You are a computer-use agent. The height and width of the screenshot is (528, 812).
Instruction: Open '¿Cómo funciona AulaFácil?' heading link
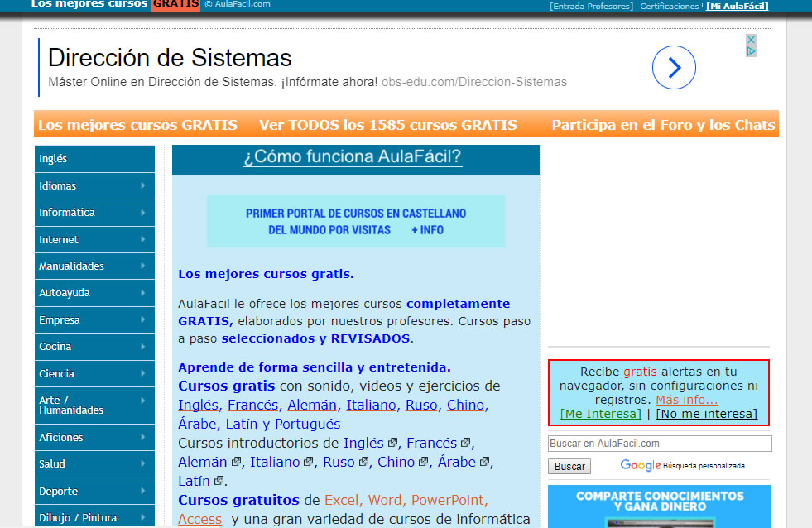tap(352, 156)
